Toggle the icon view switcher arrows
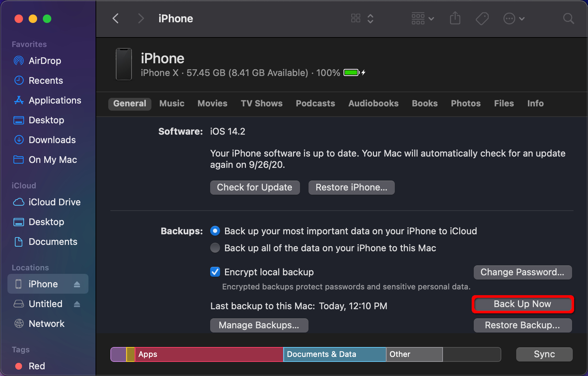The width and height of the screenshot is (588, 376). 370,18
